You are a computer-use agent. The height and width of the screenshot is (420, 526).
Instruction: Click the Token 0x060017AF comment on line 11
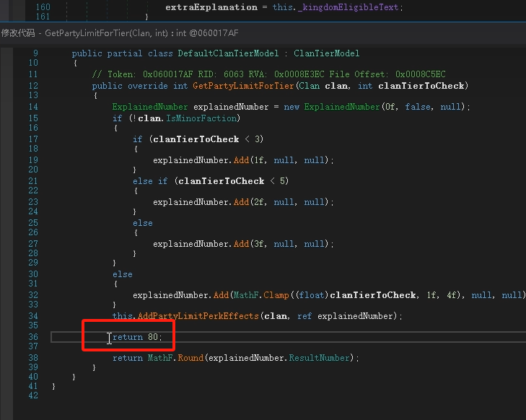click(268, 74)
